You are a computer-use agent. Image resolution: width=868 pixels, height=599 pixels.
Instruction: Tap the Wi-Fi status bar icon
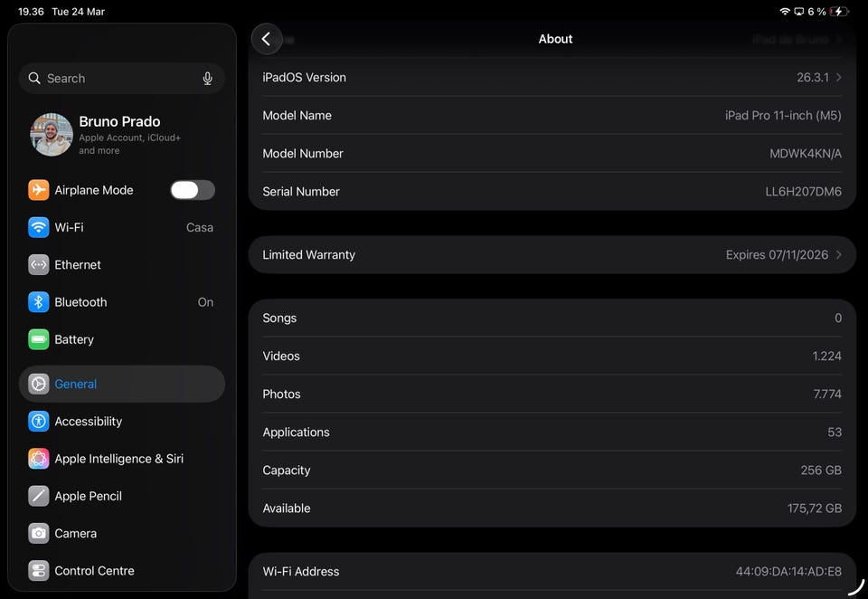click(x=785, y=12)
